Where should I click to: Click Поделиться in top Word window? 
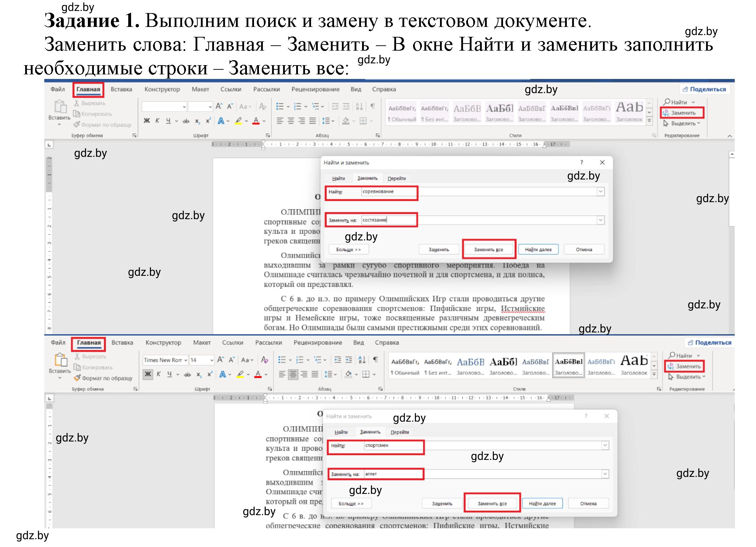704,89
